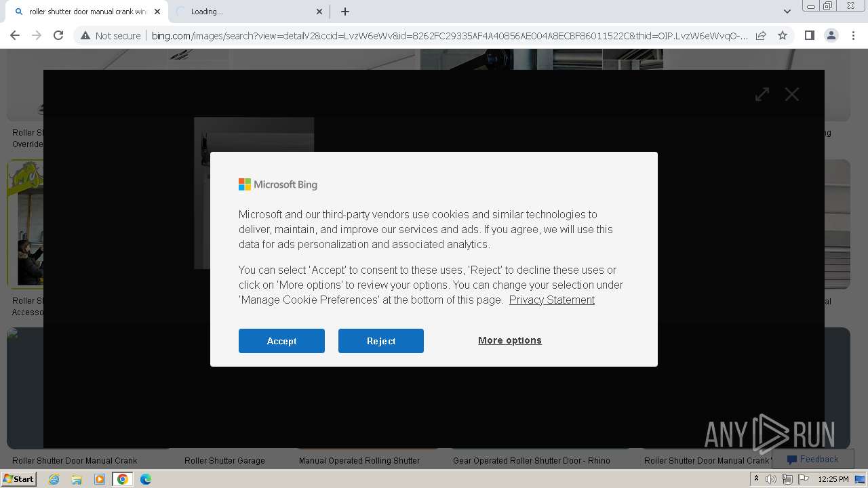Viewport: 868px width, 488px height.
Task: Show hidden system tray icons
Action: coord(756,479)
